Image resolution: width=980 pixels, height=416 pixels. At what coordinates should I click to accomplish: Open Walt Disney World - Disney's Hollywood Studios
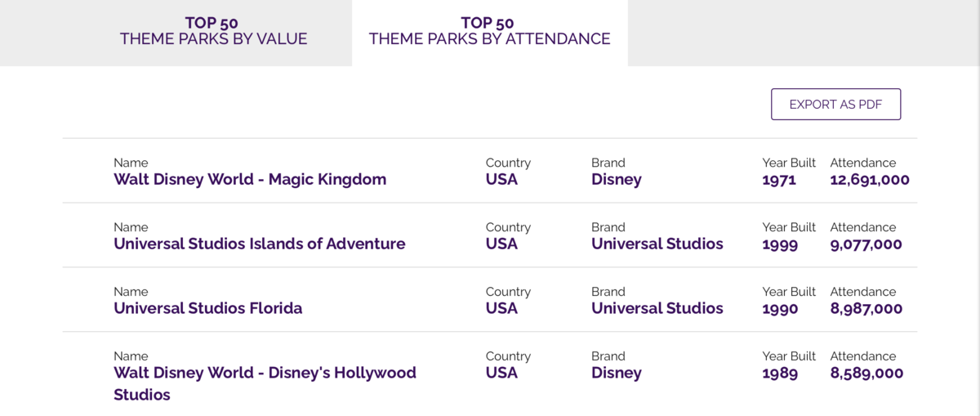point(265,383)
